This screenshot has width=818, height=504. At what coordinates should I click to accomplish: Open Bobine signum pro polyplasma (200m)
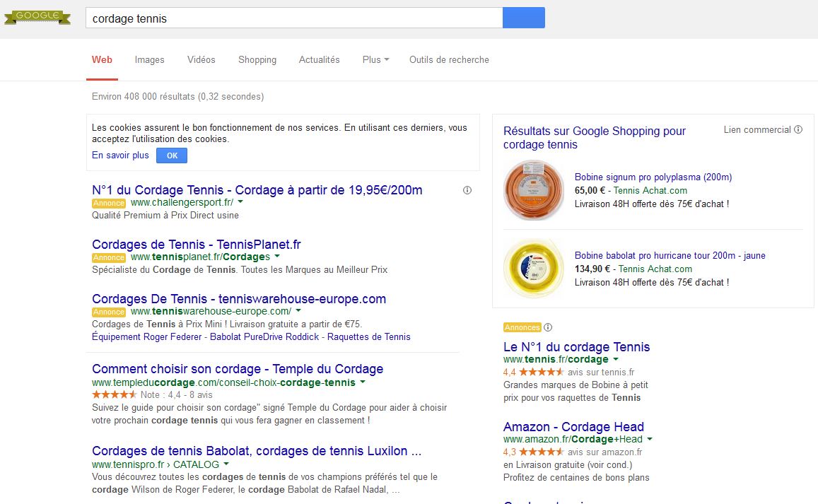click(x=653, y=177)
